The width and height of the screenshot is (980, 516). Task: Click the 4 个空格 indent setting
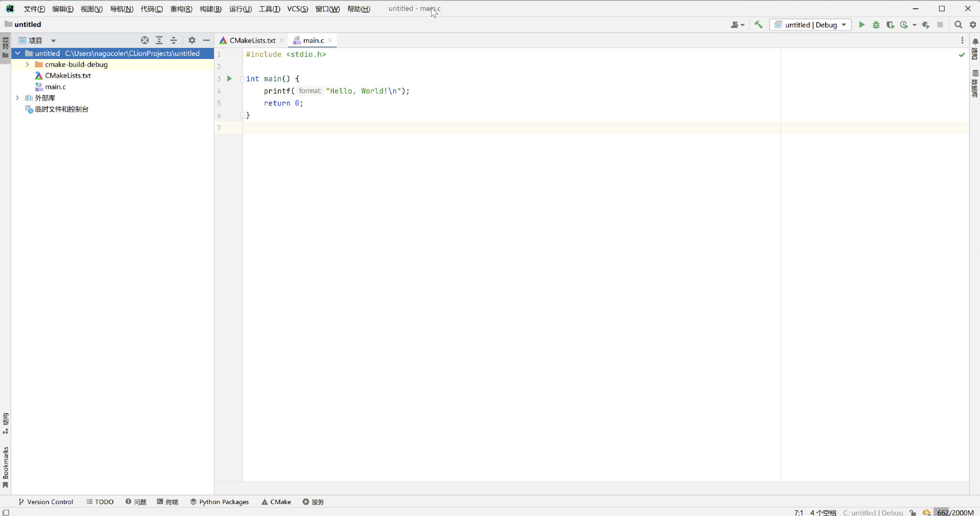click(x=823, y=512)
